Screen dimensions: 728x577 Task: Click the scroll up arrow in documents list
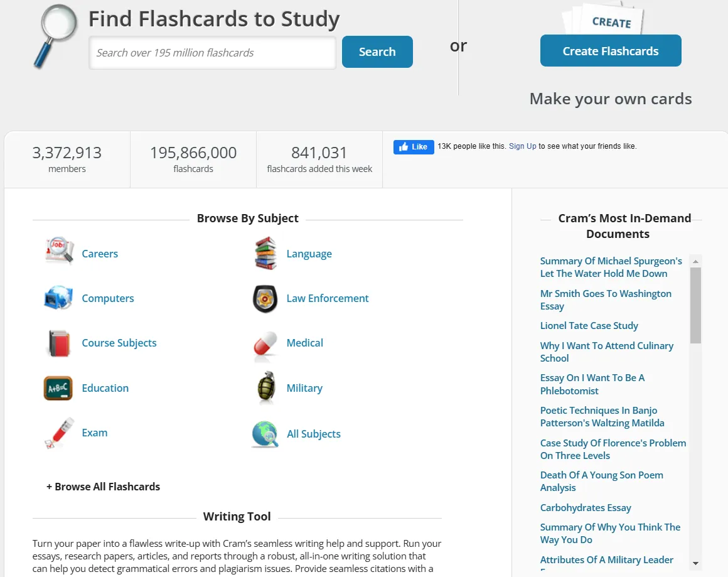[695, 262]
